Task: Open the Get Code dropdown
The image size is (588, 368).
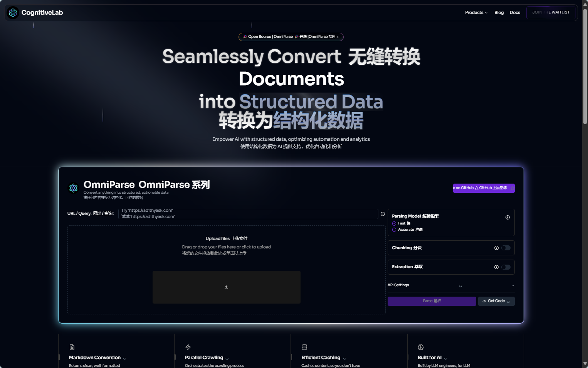Action: [496, 301]
